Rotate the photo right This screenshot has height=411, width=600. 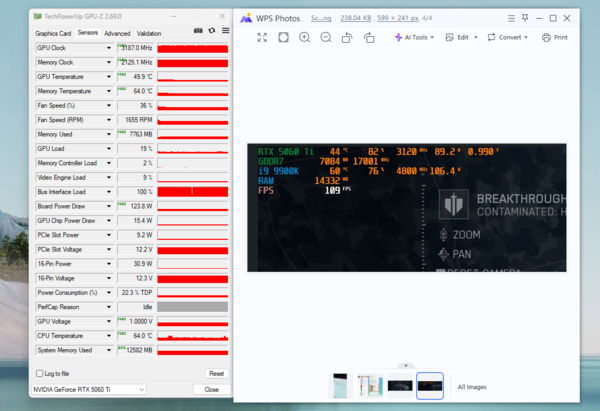[369, 38]
